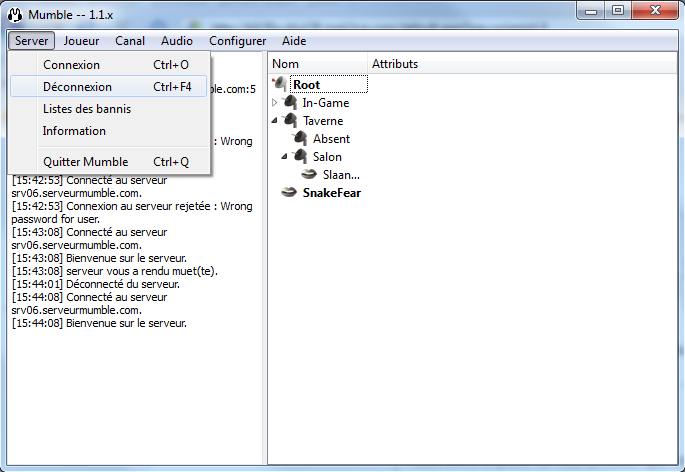The width and height of the screenshot is (685, 472).
Task: Open the Server menu
Action: pyautogui.click(x=31, y=41)
